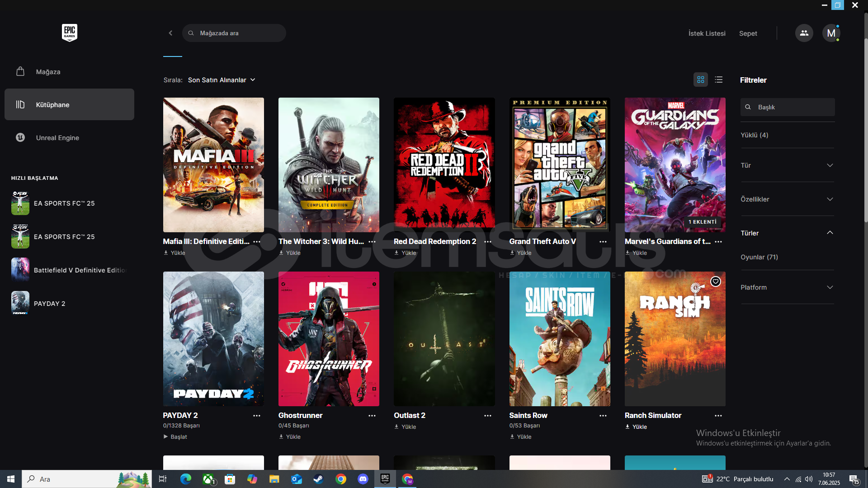Open the Xbox app from taskbar
The image size is (868, 488).
point(208,479)
